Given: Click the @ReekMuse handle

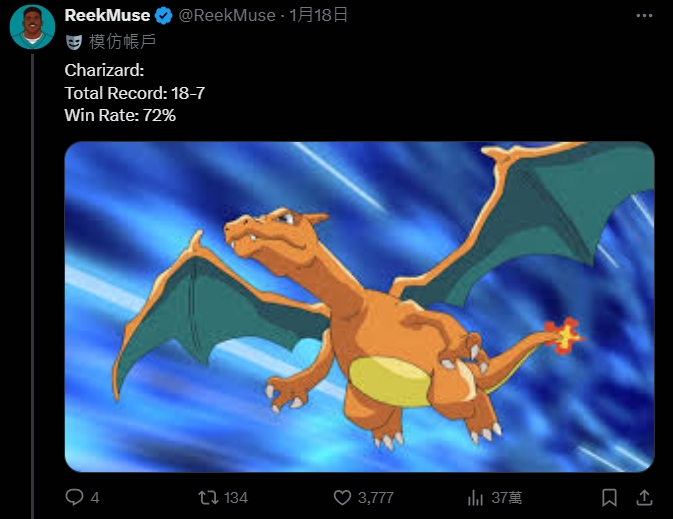Looking at the screenshot, I should pyautogui.click(x=227, y=15).
